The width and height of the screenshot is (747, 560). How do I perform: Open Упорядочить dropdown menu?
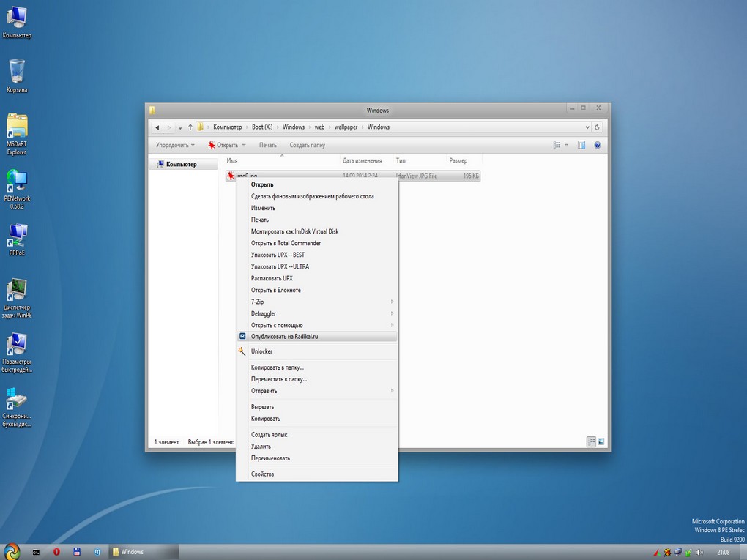coord(175,145)
